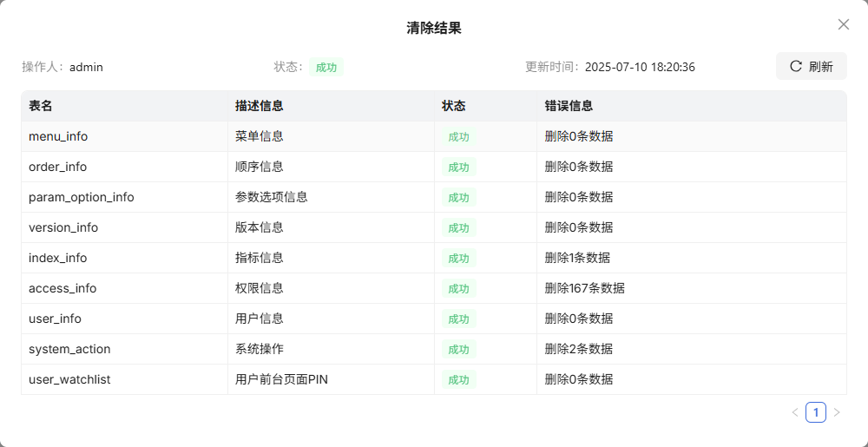Select the order_info table name cell
The width and height of the screenshot is (868, 447).
[x=57, y=167]
